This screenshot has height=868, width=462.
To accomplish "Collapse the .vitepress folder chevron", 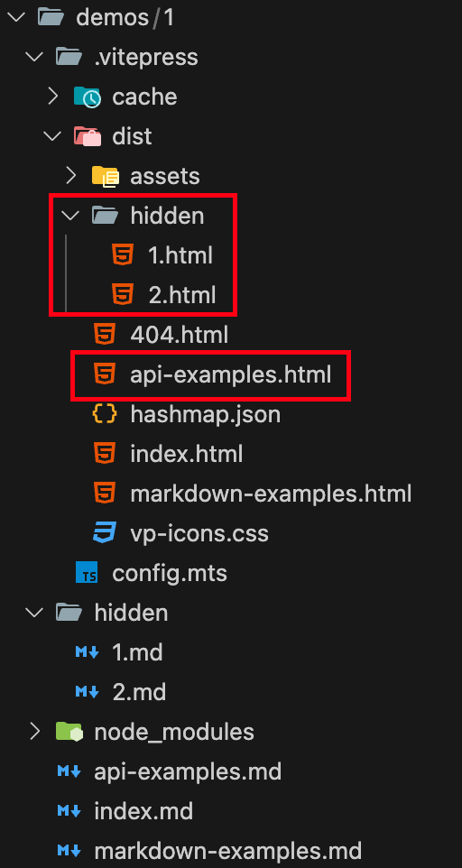I will coord(35,57).
